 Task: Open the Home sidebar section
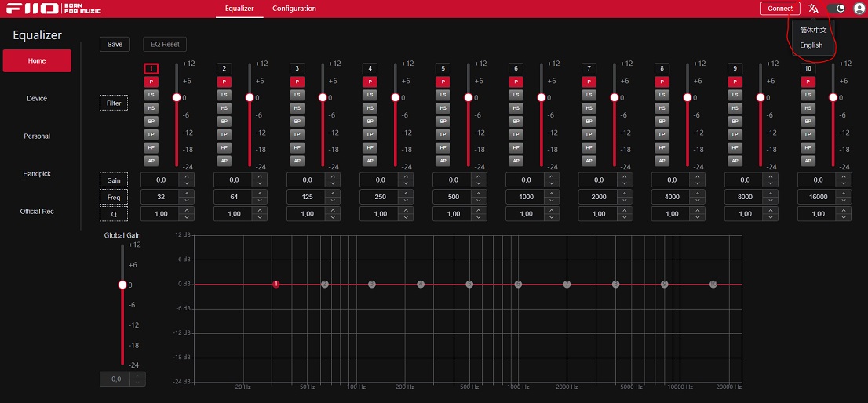click(37, 61)
